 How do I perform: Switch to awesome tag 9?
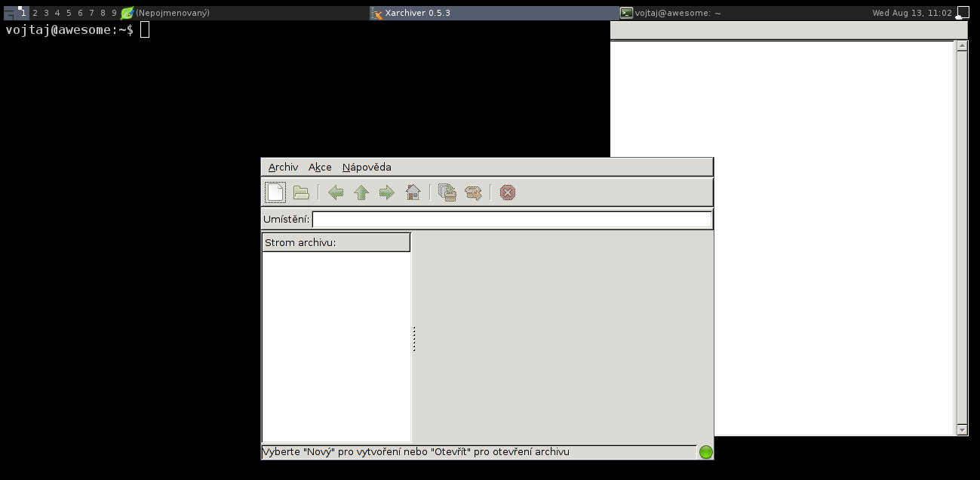(114, 13)
